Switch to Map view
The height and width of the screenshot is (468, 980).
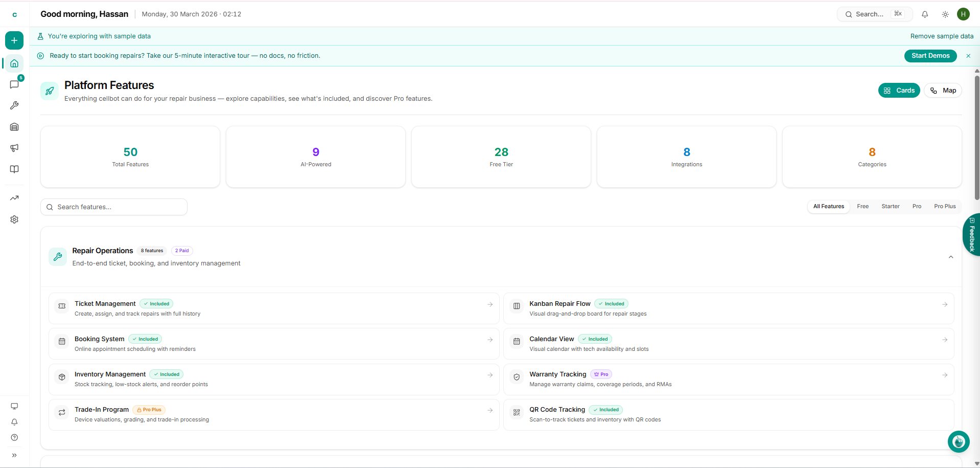[943, 91]
